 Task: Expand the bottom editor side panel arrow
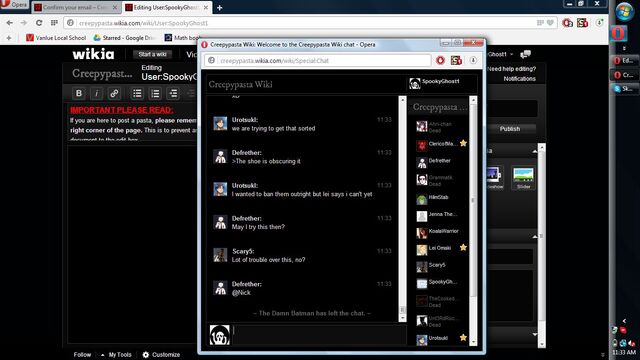click(x=535, y=335)
